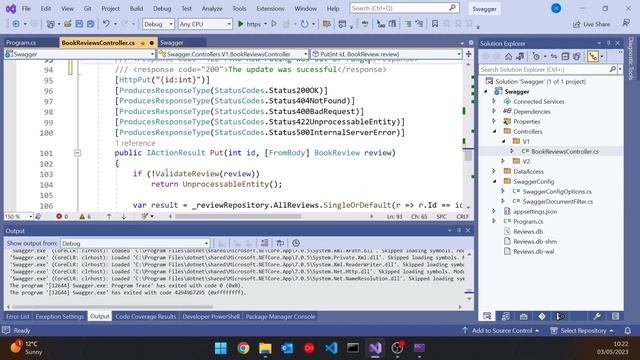Open File Explorer from taskbar
The height and width of the screenshot is (360, 640).
click(x=265, y=348)
